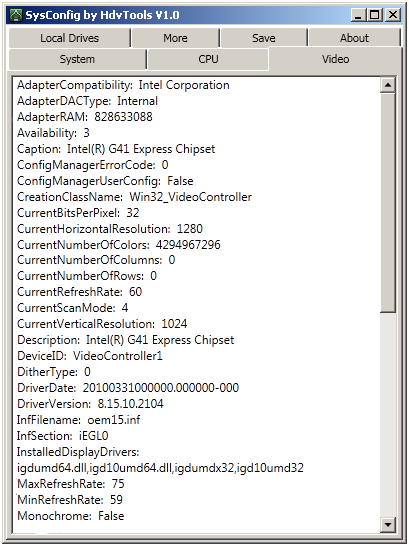Select the MaxRefreshRate: 75 line
409x546 pixels.
coord(71,484)
